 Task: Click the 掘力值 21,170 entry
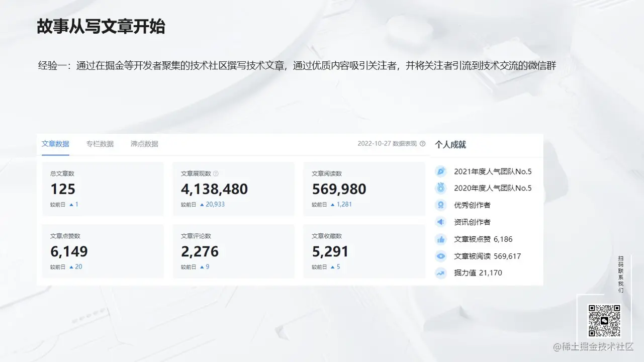pyautogui.click(x=478, y=273)
